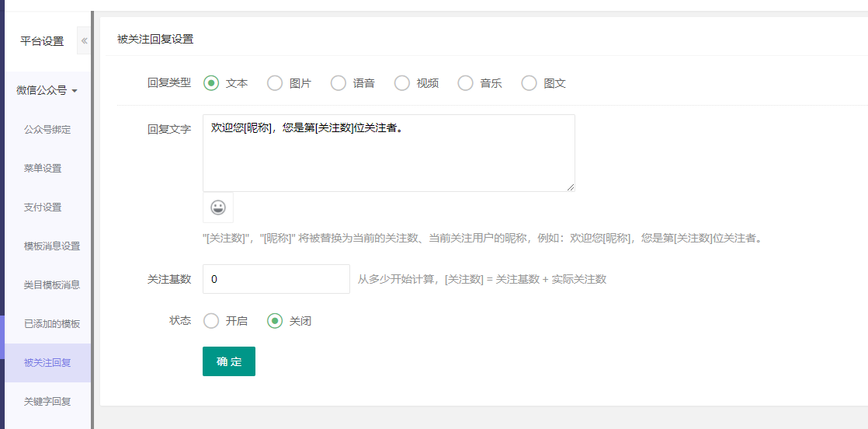
Task: Click the 状态 field label
Action: click(180, 320)
